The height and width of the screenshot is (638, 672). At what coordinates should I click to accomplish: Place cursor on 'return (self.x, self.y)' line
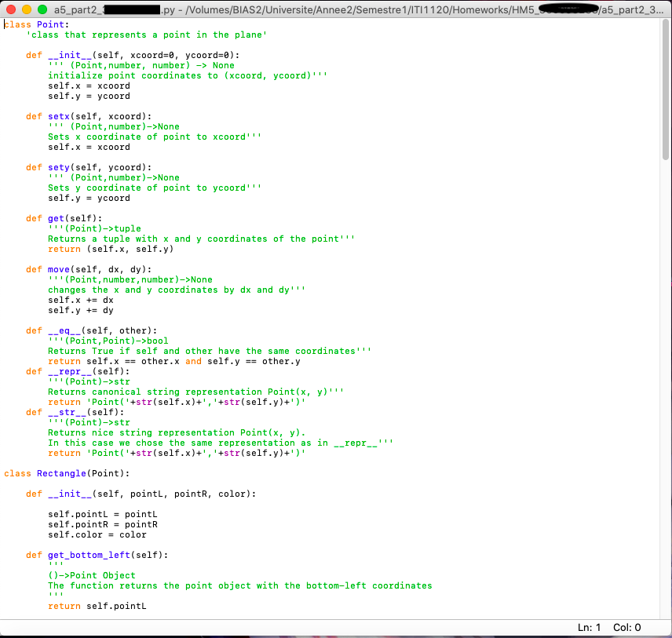tap(110, 249)
